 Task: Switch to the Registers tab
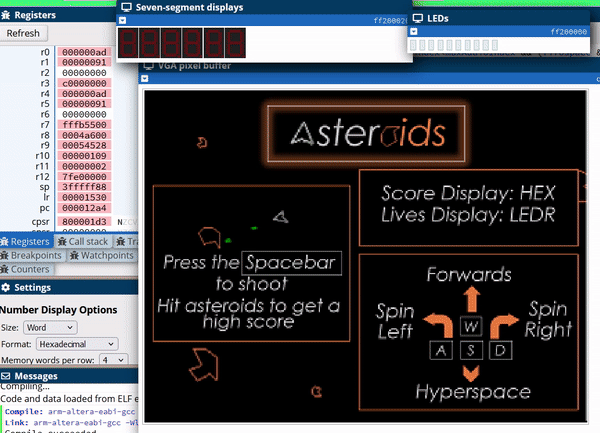(26, 241)
